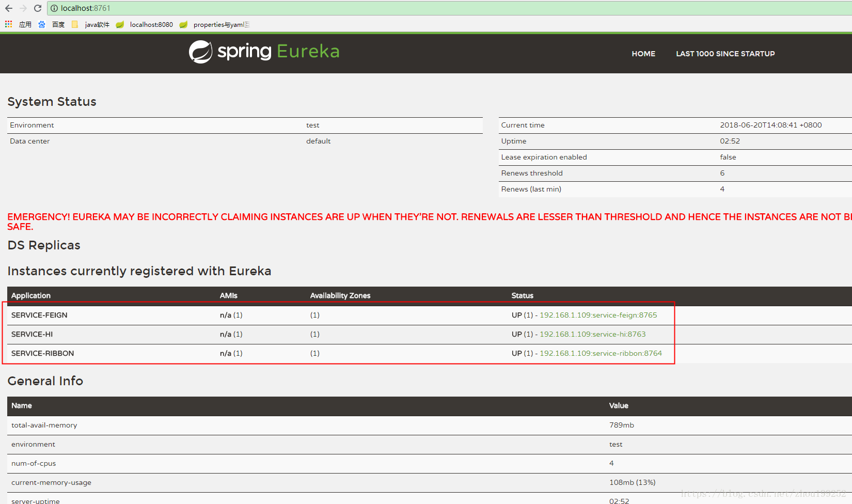Click the environment row name in General Info

pyautogui.click(x=33, y=444)
